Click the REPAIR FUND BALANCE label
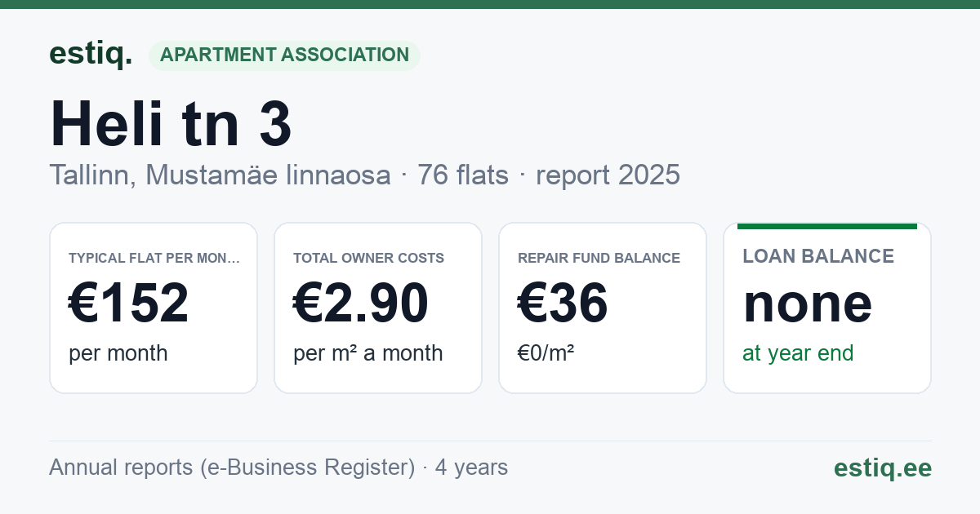This screenshot has height=514, width=980. pos(599,258)
